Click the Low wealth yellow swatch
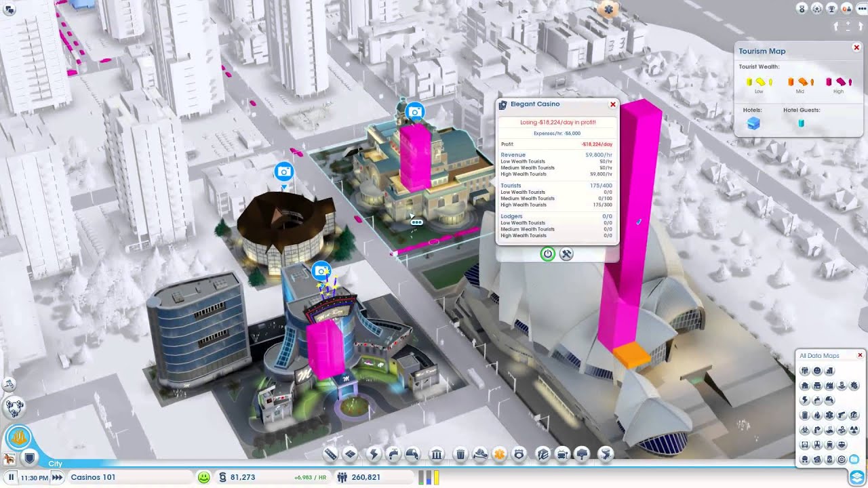The image size is (868, 488). pos(759,82)
